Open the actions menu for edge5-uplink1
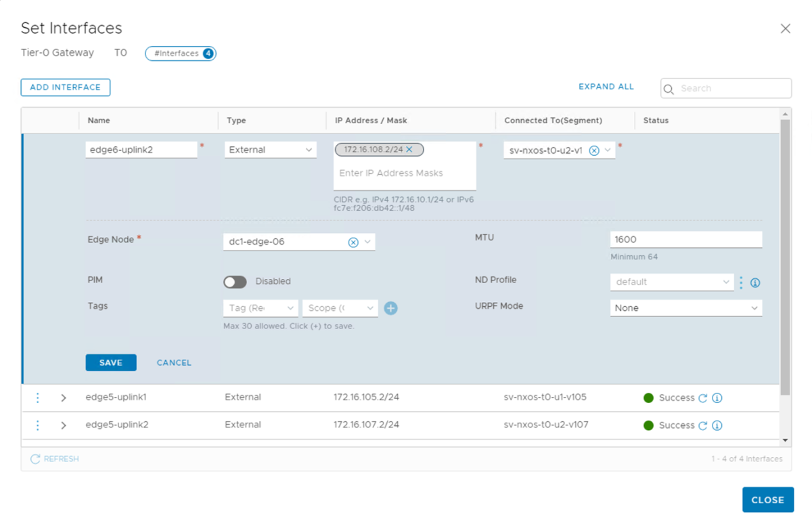The width and height of the screenshot is (812, 531). point(37,398)
